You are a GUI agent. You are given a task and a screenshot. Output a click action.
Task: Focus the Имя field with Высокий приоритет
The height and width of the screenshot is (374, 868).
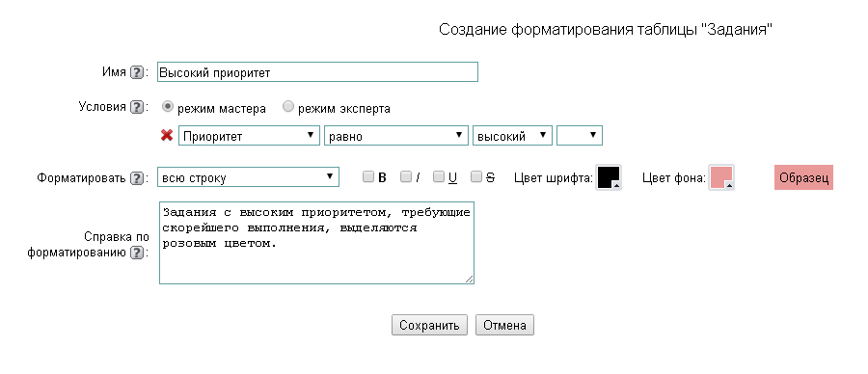[317, 72]
